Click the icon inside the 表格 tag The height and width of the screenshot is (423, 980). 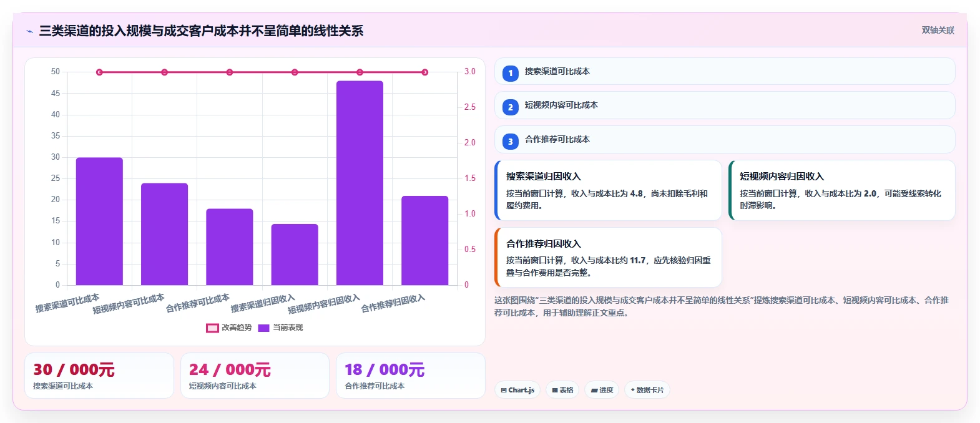point(555,391)
